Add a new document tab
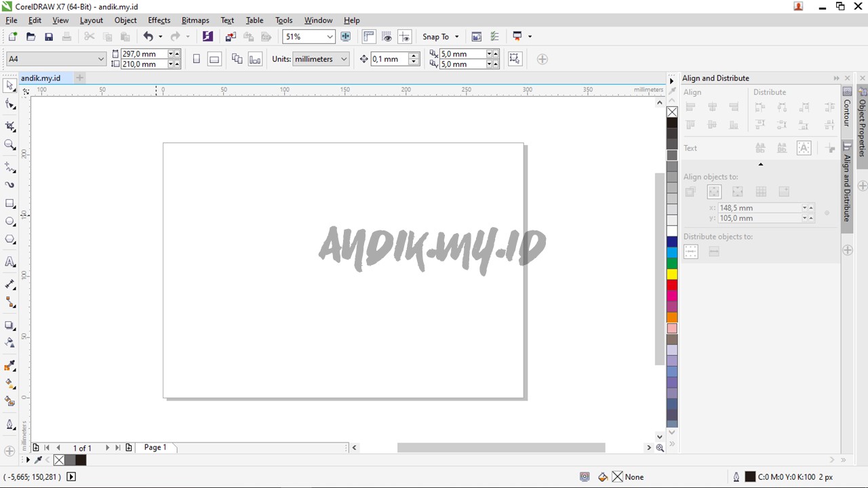868x488 pixels. coord(79,78)
